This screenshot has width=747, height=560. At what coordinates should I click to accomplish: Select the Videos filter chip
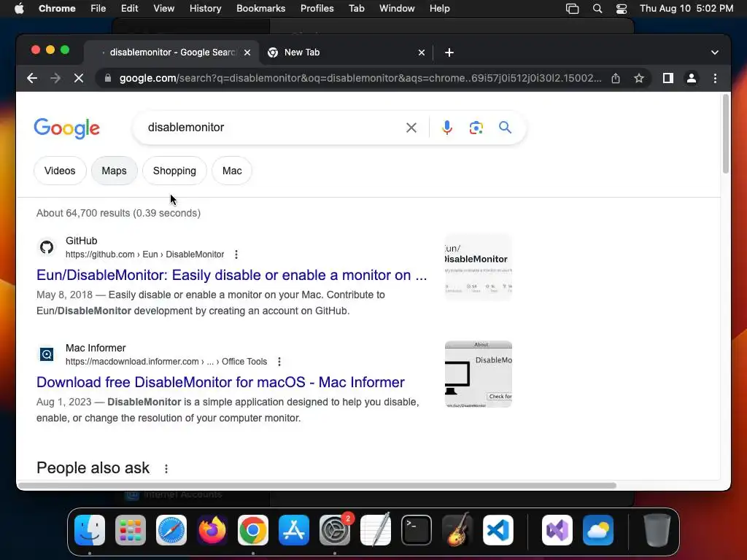pyautogui.click(x=60, y=171)
